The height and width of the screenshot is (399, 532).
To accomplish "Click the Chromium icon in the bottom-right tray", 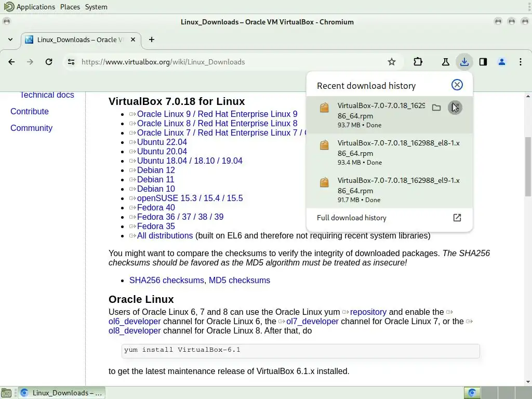I will coord(472,393).
